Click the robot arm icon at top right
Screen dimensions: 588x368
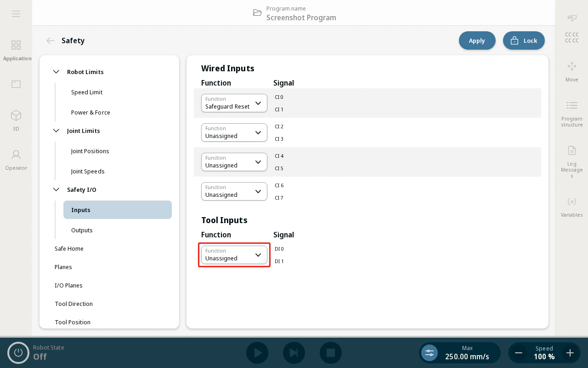[572, 18]
